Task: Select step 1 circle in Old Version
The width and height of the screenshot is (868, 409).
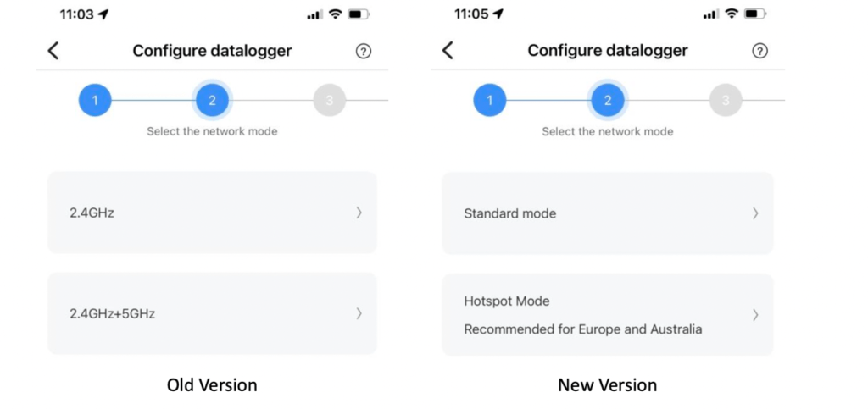Action: click(x=95, y=100)
